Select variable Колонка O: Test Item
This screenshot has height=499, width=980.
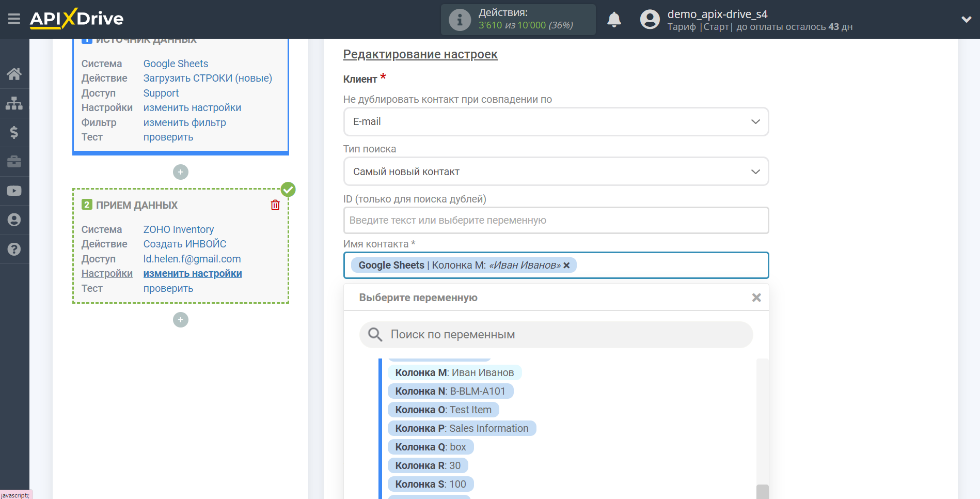tap(443, 410)
